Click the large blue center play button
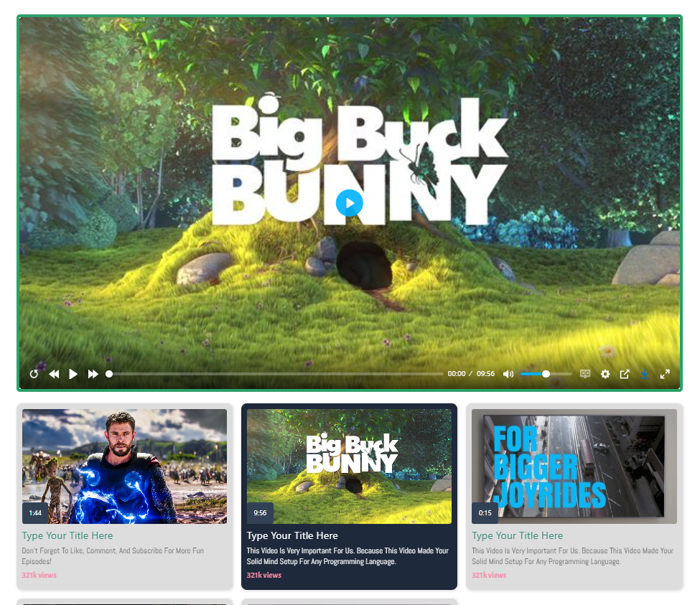Image resolution: width=700 pixels, height=605 pixels. 349,203
